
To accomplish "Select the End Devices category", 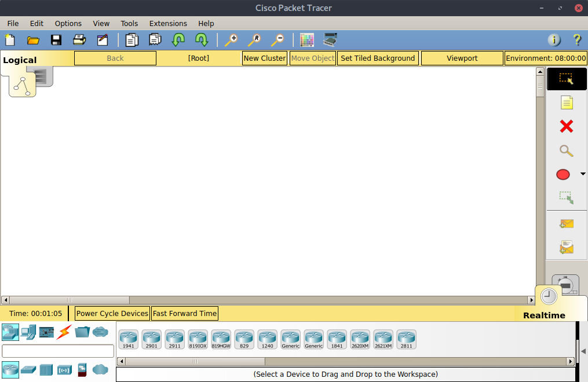I will 28,332.
